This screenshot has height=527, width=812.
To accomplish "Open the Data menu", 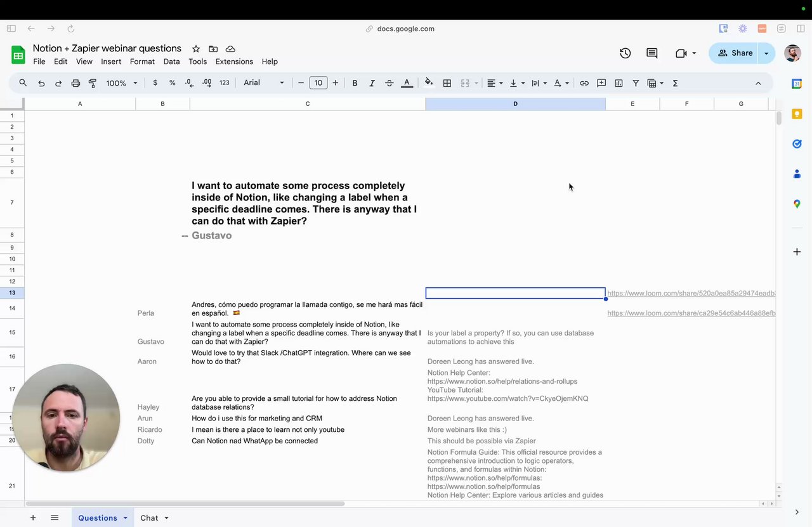I will pyautogui.click(x=171, y=62).
